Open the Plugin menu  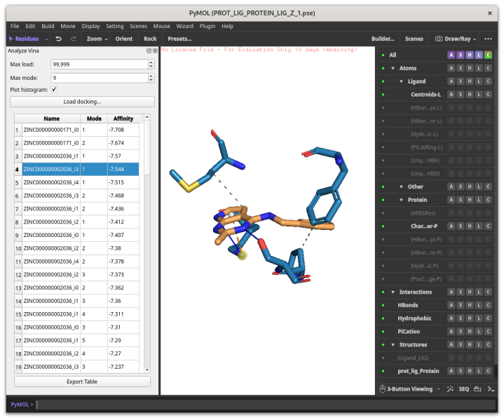(x=207, y=26)
